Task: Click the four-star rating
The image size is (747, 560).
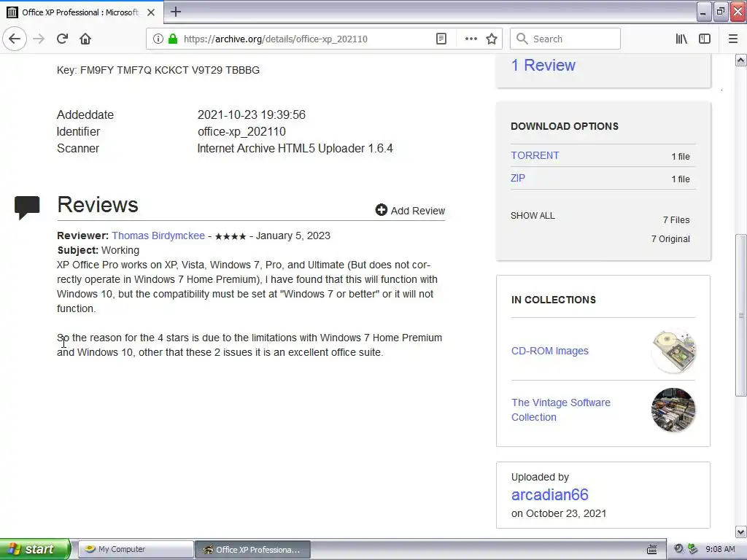Action: 231,236
